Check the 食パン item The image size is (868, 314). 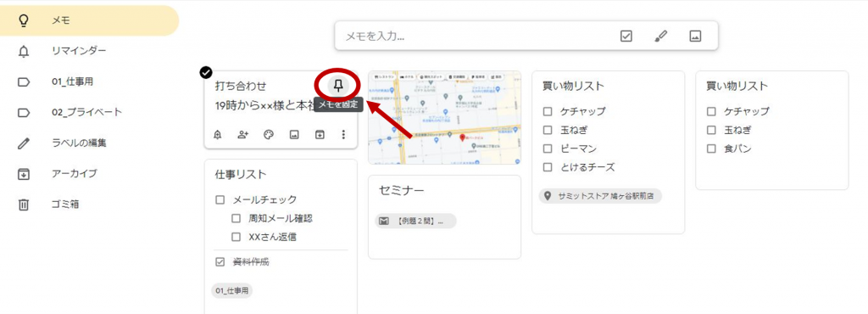coord(711,149)
